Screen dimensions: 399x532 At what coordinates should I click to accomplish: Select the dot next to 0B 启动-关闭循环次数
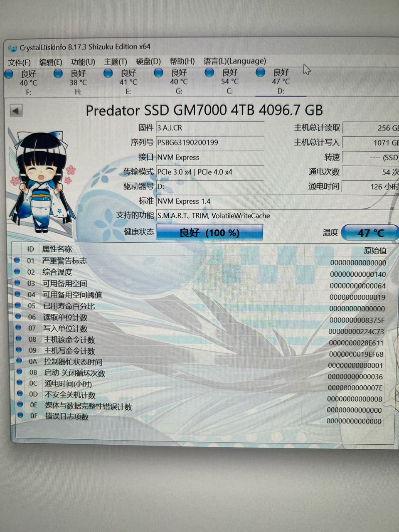coord(19,372)
